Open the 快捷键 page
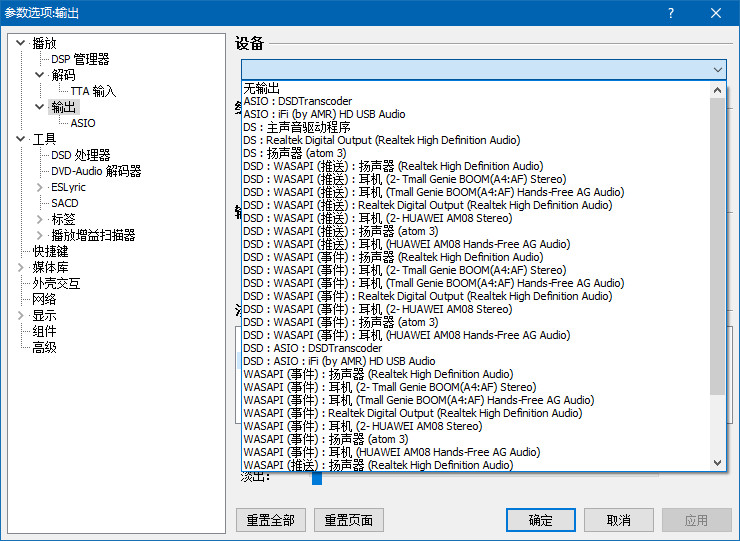 click(x=50, y=251)
